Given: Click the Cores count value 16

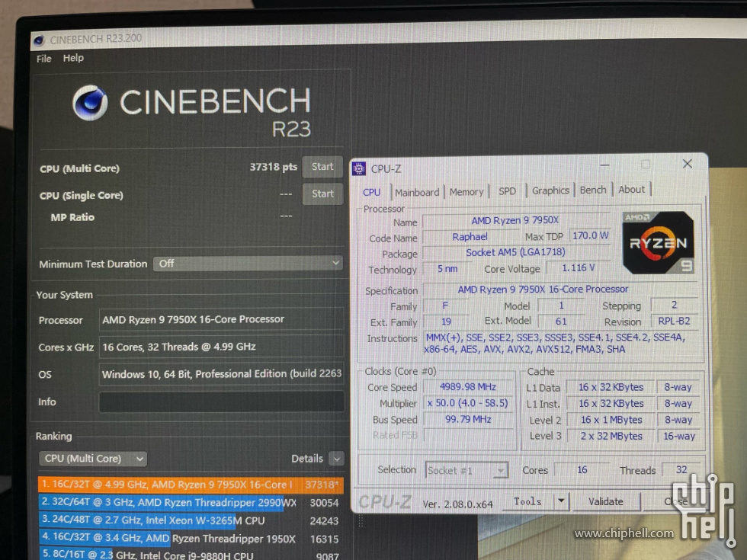Looking at the screenshot, I should pos(582,470).
